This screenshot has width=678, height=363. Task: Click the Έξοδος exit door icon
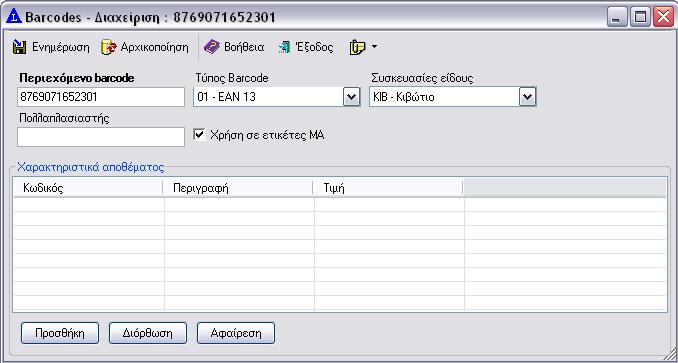point(284,47)
